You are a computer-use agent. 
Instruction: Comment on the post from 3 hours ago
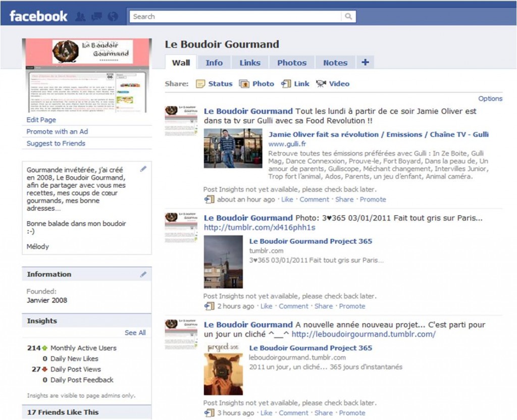point(293,413)
